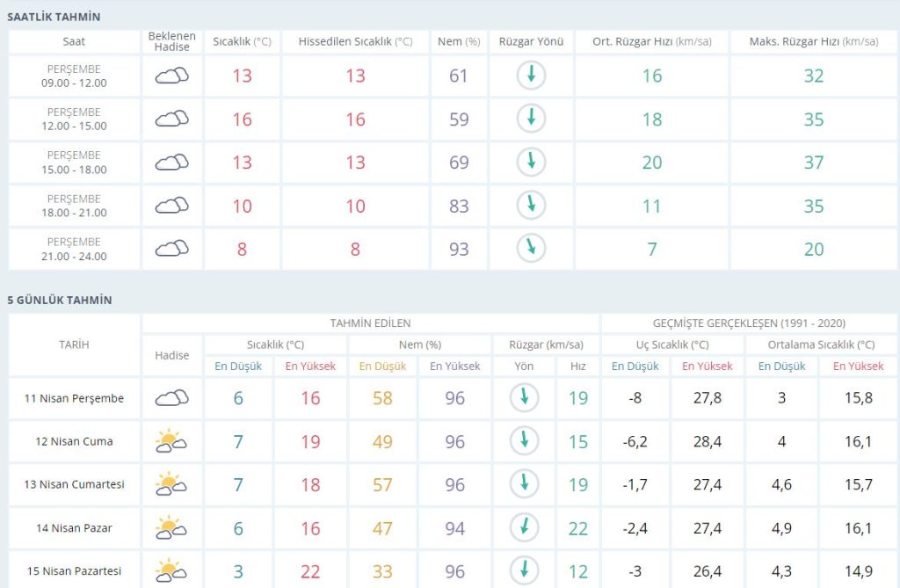
Task: Click the 5 GÜNLÜK TAHMİN section title
Action: click(60, 300)
